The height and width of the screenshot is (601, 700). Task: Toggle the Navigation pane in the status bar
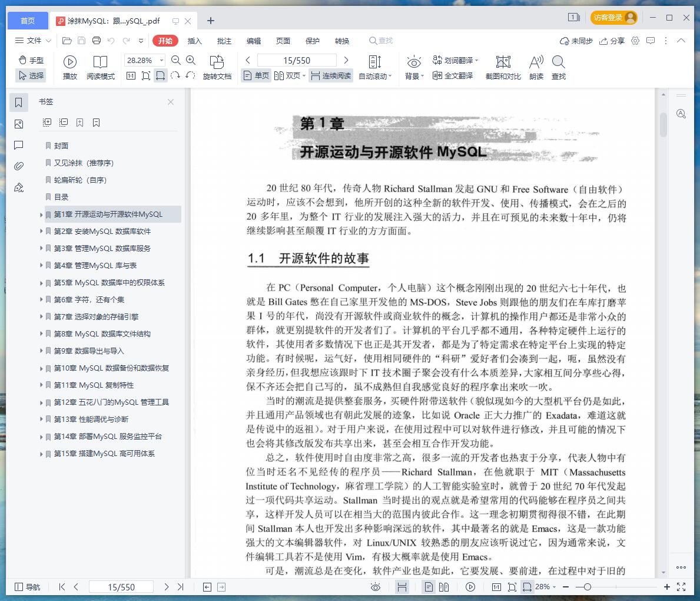[27, 587]
